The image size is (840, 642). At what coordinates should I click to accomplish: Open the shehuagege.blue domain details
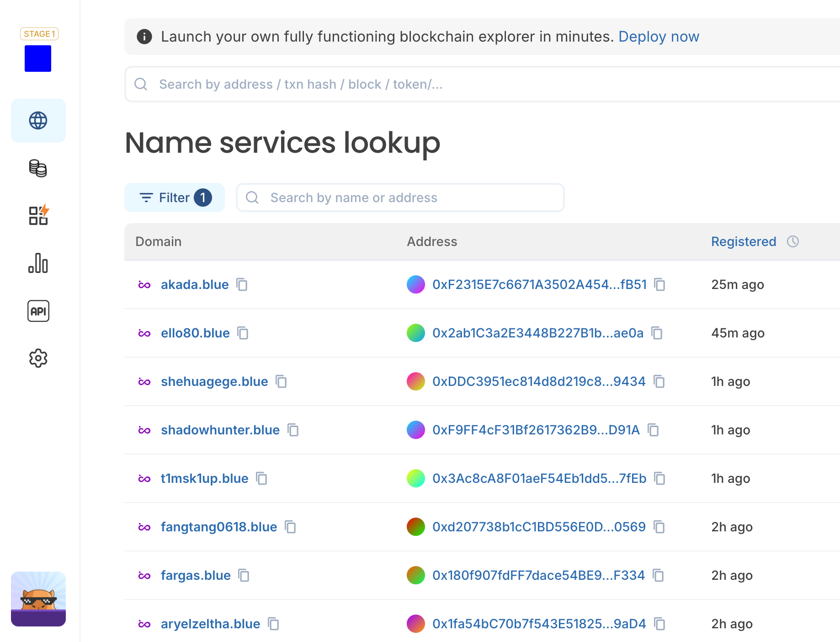214,381
